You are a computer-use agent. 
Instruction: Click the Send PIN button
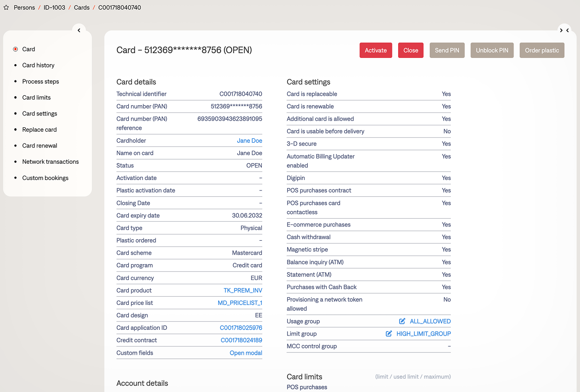point(447,50)
